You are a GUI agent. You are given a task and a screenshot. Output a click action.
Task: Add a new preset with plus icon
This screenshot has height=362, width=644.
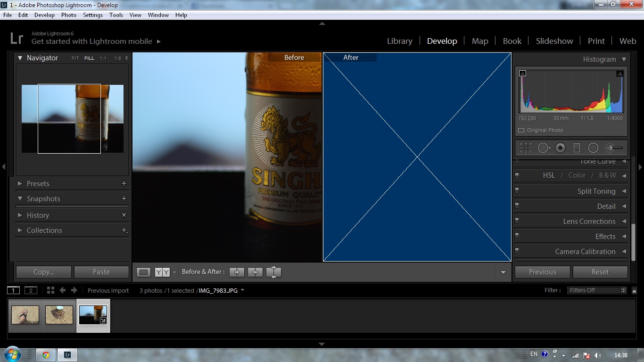point(124,183)
